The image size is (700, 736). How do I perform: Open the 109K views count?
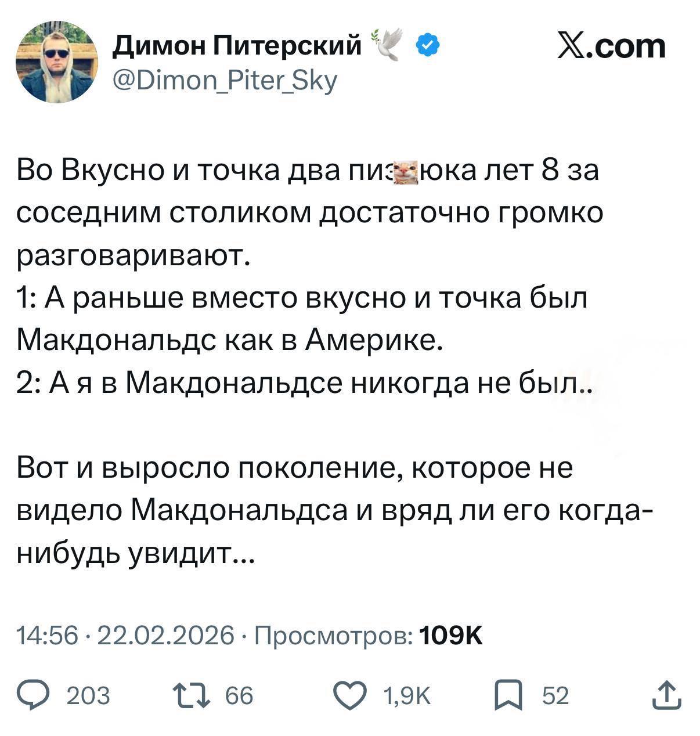click(x=450, y=636)
